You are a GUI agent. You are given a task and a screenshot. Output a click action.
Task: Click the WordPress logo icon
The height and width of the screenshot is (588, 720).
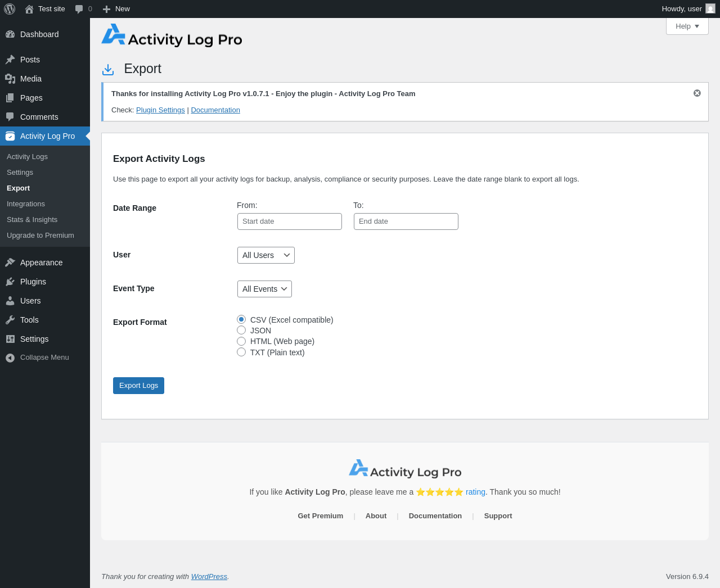coord(10,9)
